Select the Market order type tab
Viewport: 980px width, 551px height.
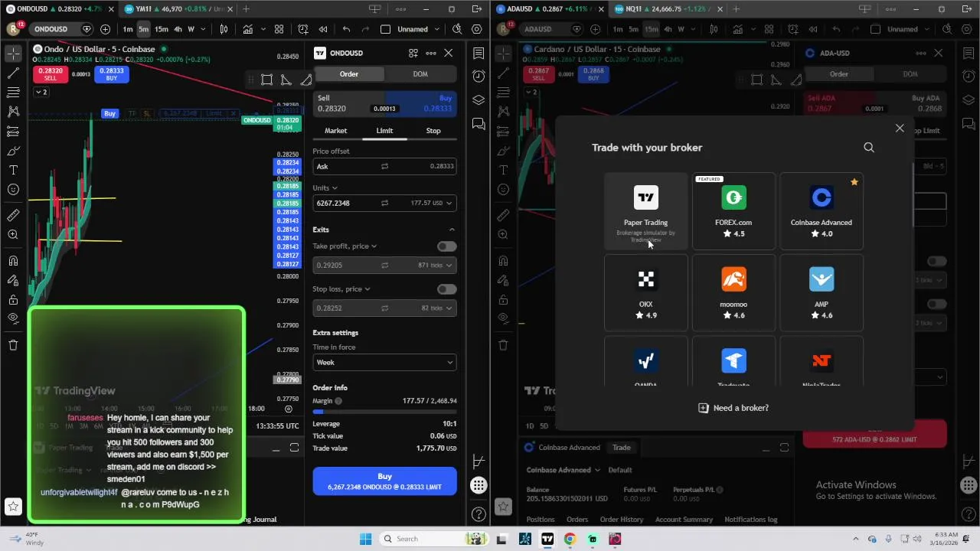pos(335,131)
